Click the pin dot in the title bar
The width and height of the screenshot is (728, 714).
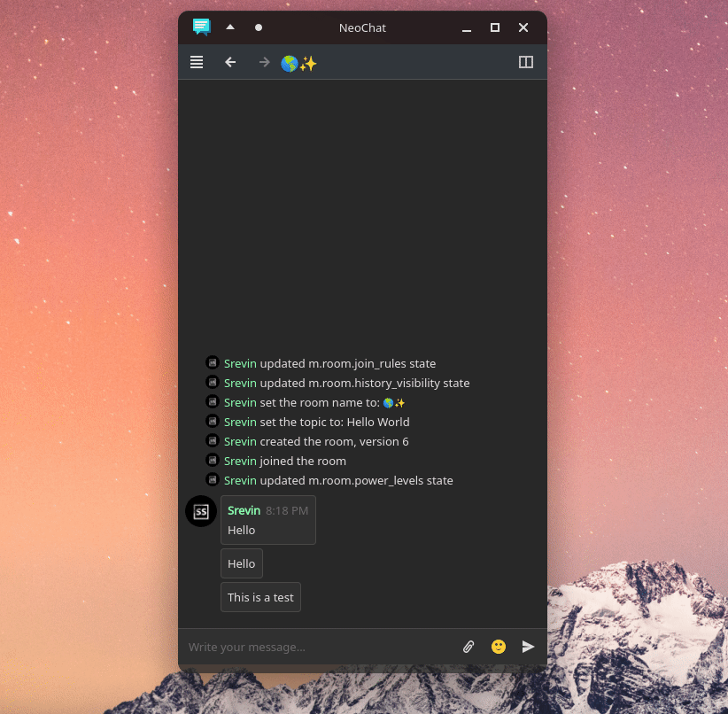[259, 27]
